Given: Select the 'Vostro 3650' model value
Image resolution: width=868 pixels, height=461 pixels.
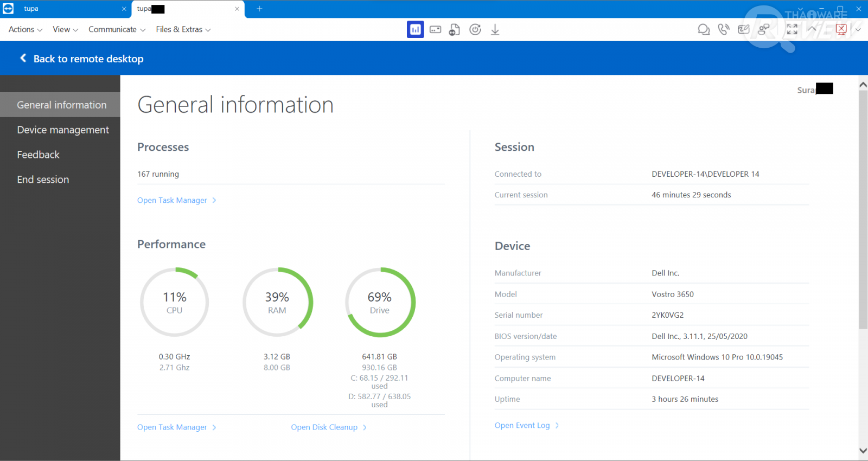Looking at the screenshot, I should [673, 294].
